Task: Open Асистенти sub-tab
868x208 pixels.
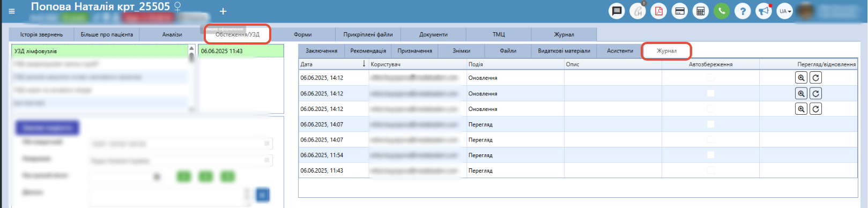Action: [620, 51]
